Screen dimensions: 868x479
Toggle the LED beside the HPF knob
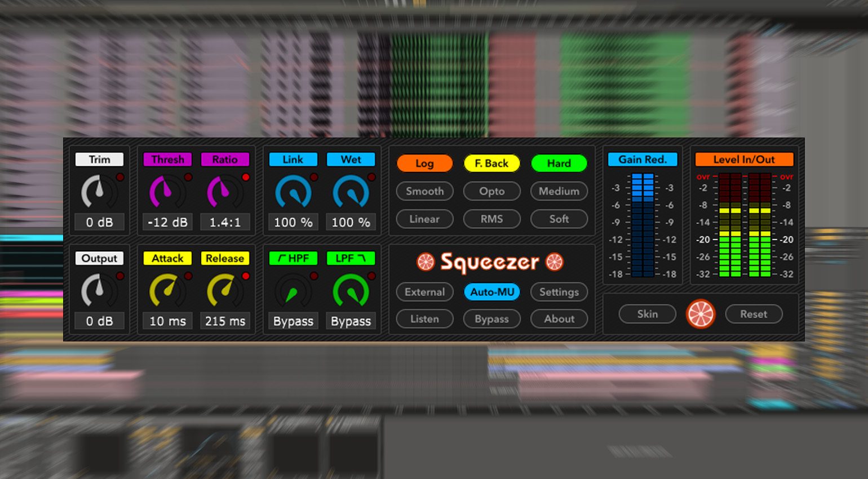tap(314, 276)
